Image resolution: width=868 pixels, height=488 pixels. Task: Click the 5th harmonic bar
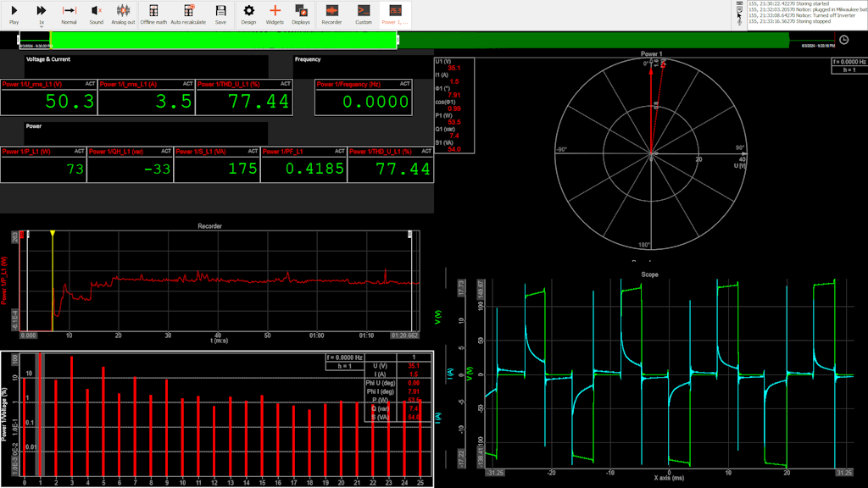click(103, 421)
